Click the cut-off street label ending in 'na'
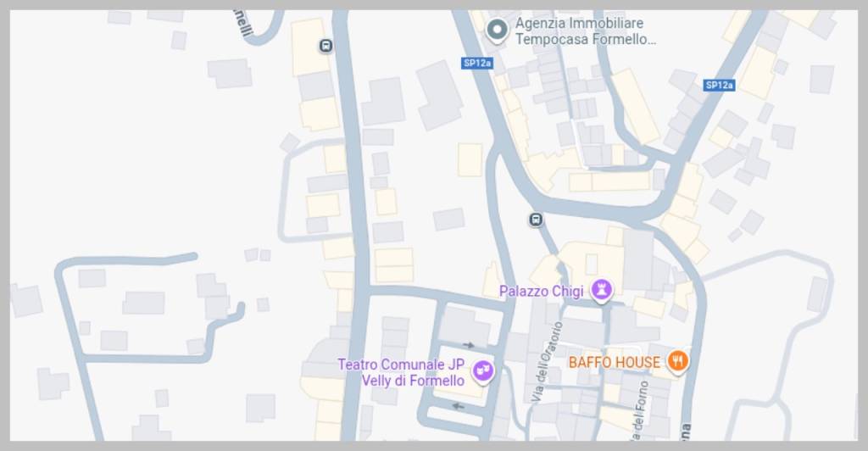The height and width of the screenshot is (451, 868). (685, 432)
